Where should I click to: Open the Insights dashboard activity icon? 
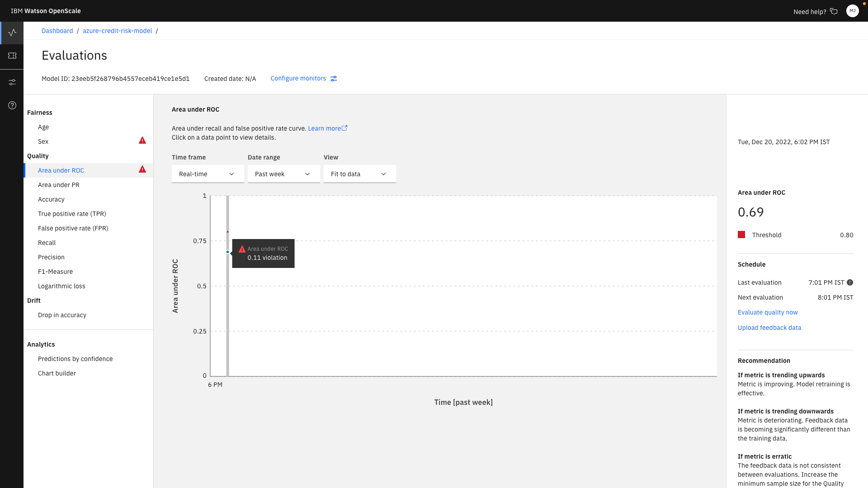point(12,33)
